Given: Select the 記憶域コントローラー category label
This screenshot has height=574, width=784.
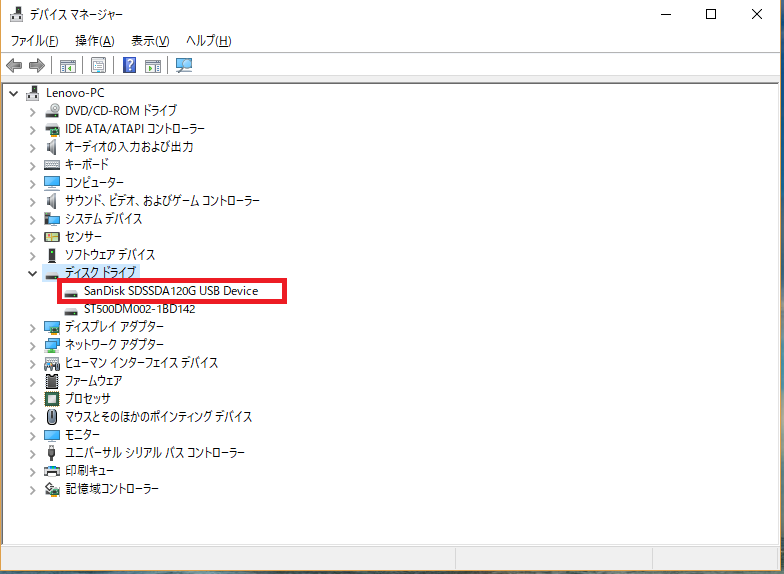Looking at the screenshot, I should pyautogui.click(x=112, y=489).
